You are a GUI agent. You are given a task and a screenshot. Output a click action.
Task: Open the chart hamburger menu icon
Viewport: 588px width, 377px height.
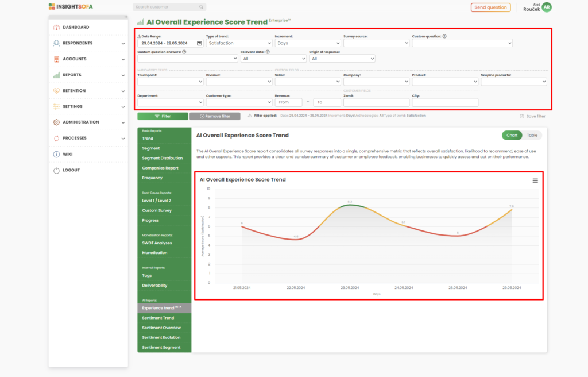[535, 180]
